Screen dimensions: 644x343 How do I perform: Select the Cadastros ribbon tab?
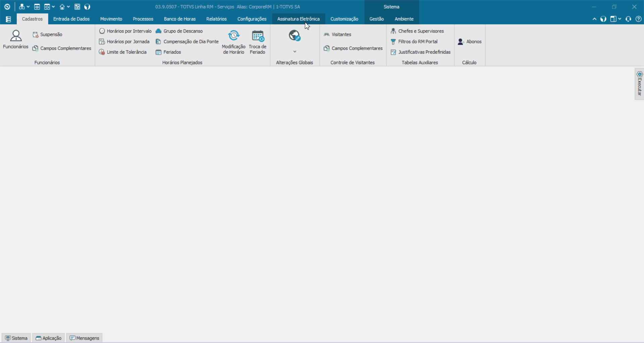coord(32,19)
